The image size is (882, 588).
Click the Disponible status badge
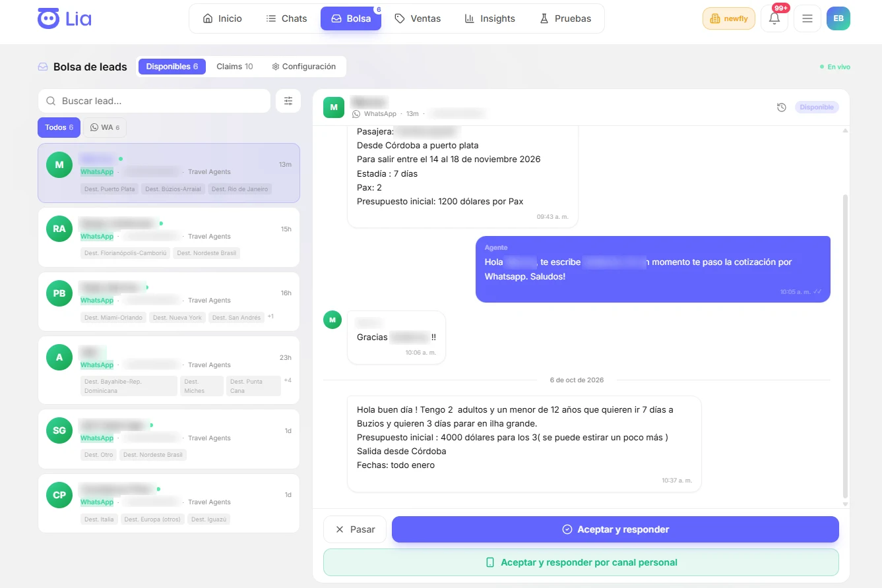pos(817,107)
